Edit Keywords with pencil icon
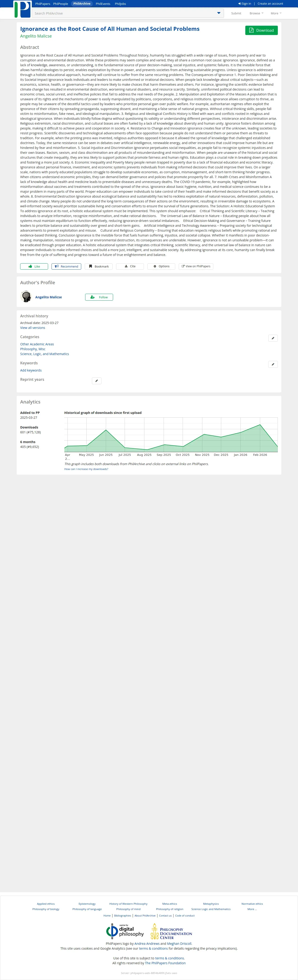 pyautogui.click(x=273, y=364)
